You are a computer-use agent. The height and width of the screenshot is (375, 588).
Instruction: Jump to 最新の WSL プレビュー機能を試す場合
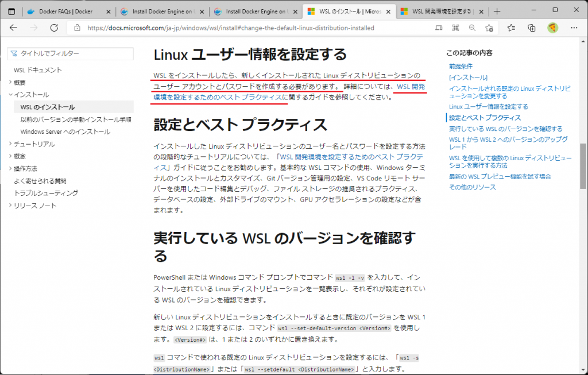[x=500, y=176]
